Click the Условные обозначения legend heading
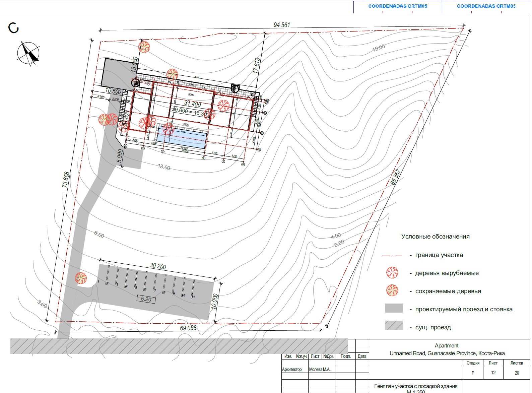 [x=436, y=237]
